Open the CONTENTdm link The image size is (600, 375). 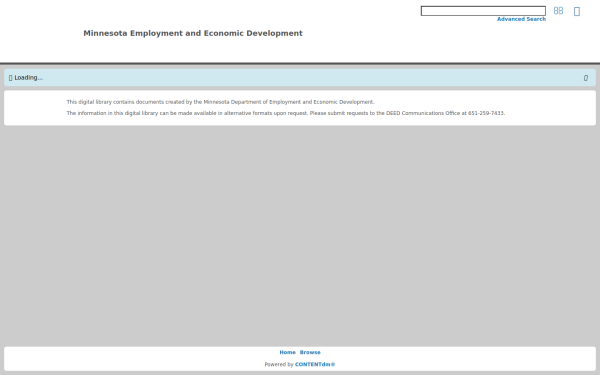click(315, 365)
